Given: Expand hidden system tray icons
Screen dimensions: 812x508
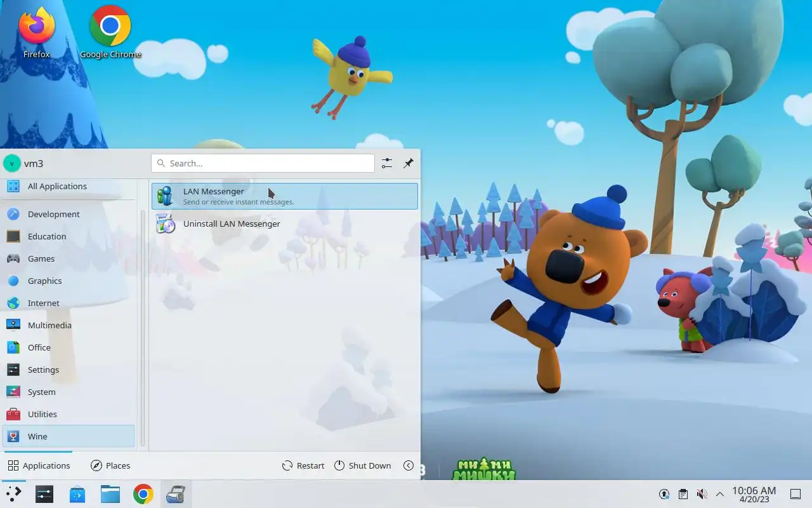Looking at the screenshot, I should [x=719, y=494].
